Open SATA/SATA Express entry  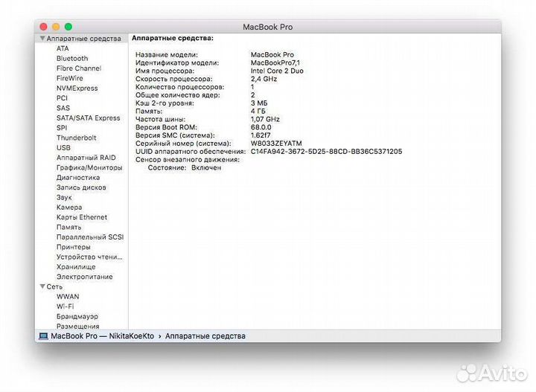tap(88, 118)
